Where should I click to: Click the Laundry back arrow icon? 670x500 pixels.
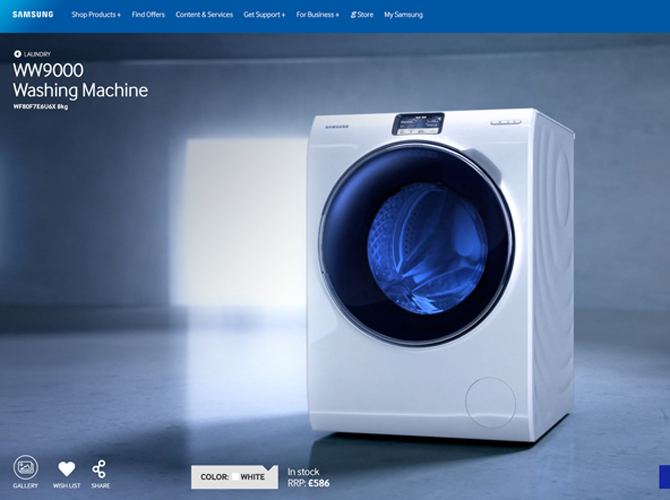tap(18, 54)
